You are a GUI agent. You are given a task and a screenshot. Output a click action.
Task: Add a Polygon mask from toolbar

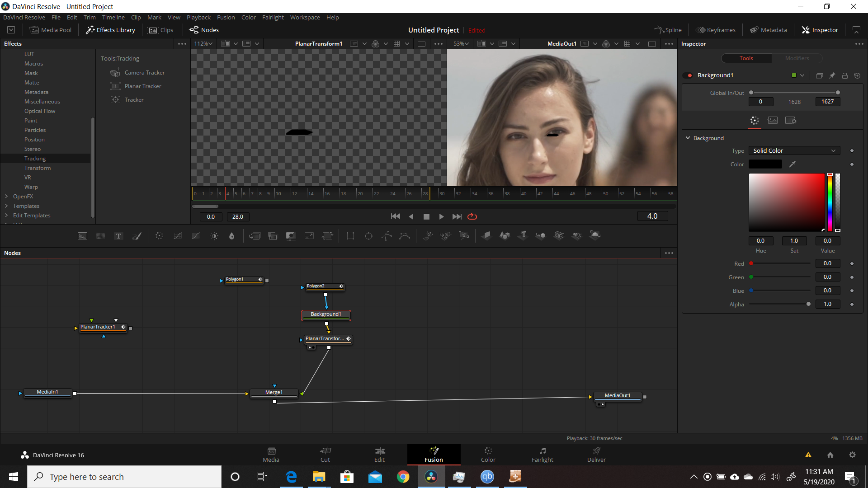click(387, 236)
